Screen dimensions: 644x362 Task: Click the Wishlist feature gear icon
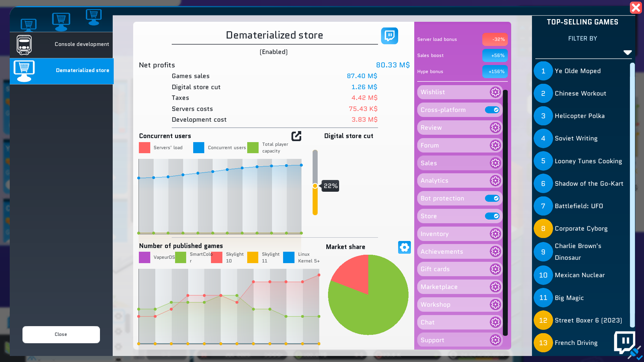(x=495, y=92)
